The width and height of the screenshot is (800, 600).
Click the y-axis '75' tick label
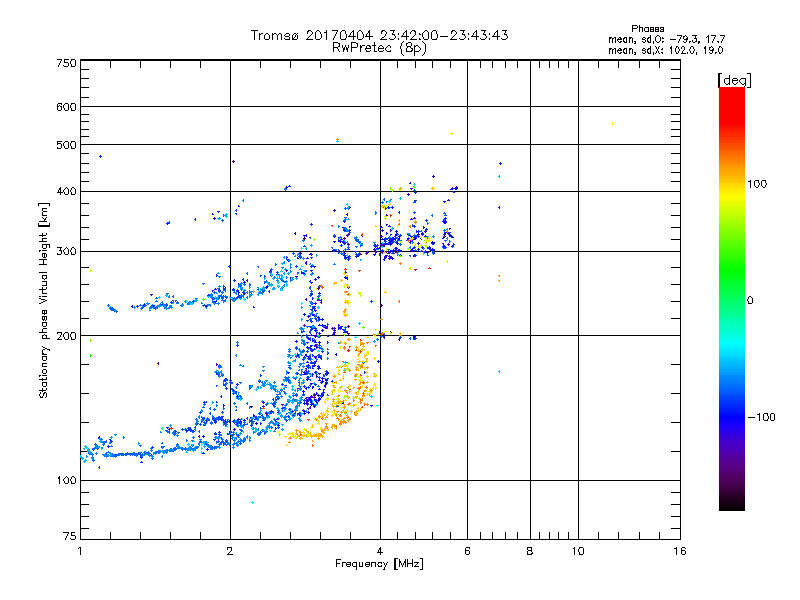pos(70,536)
